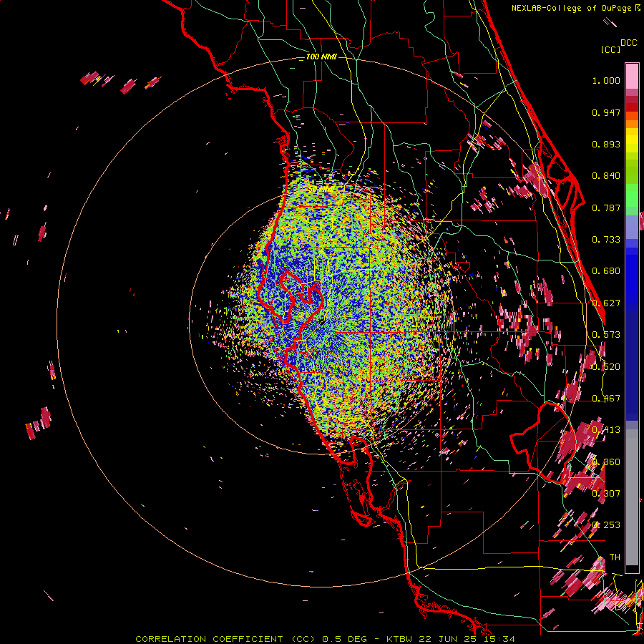
Task: Select the 0.680 scale value
Action: click(x=606, y=271)
